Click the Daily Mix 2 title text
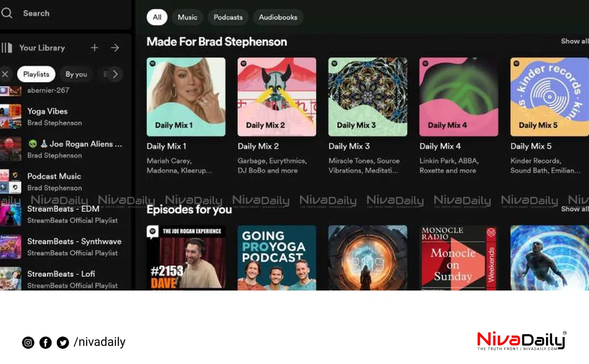Image resolution: width=589 pixels, height=364 pixels. click(x=258, y=146)
